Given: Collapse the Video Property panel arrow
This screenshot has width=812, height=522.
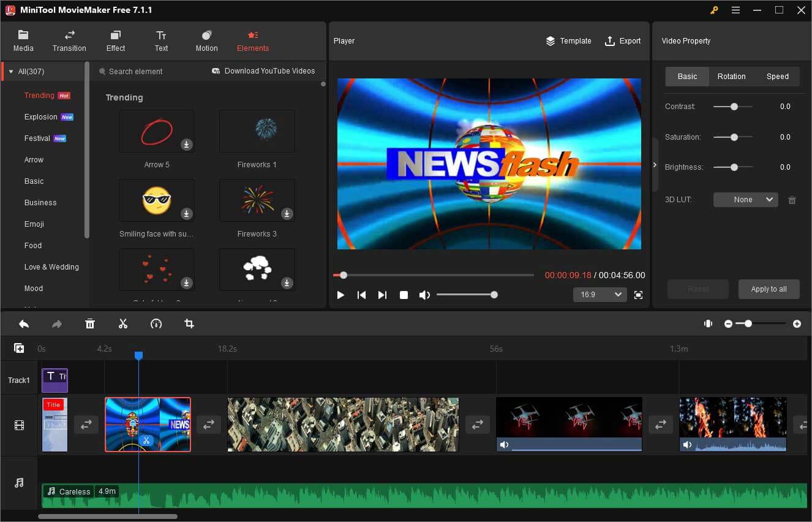Looking at the screenshot, I should [x=655, y=165].
